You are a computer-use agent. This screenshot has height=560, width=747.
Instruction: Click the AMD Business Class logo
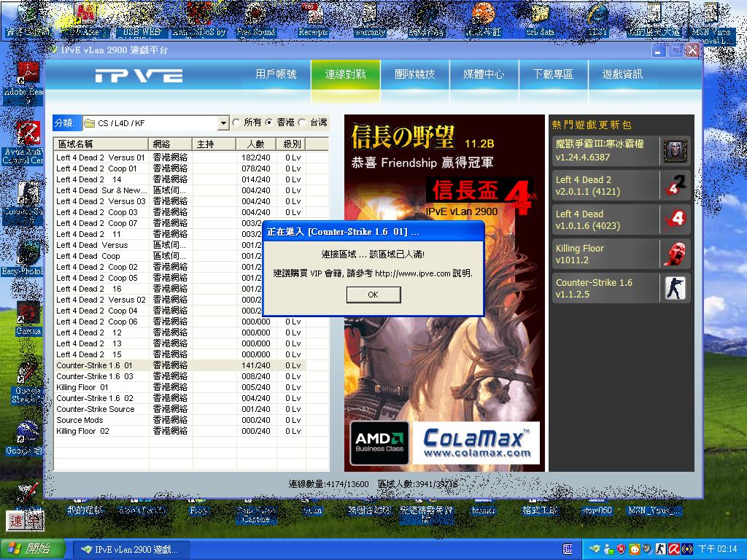coord(380,443)
